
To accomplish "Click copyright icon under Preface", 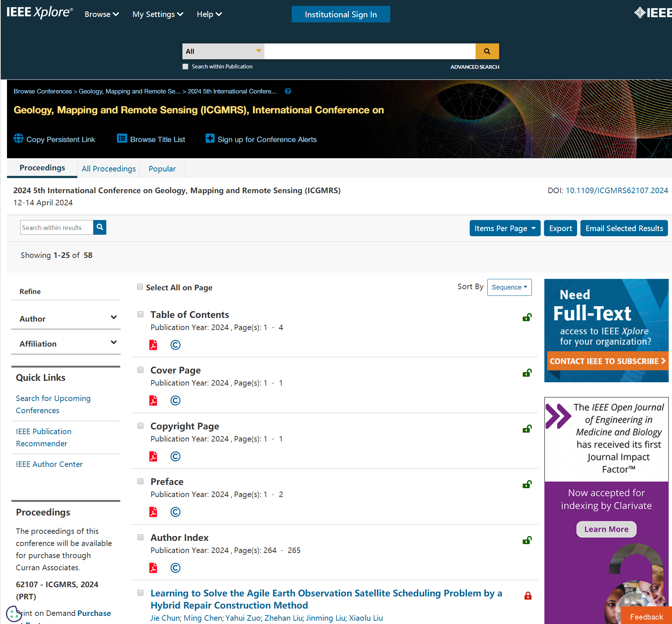I will 175,512.
